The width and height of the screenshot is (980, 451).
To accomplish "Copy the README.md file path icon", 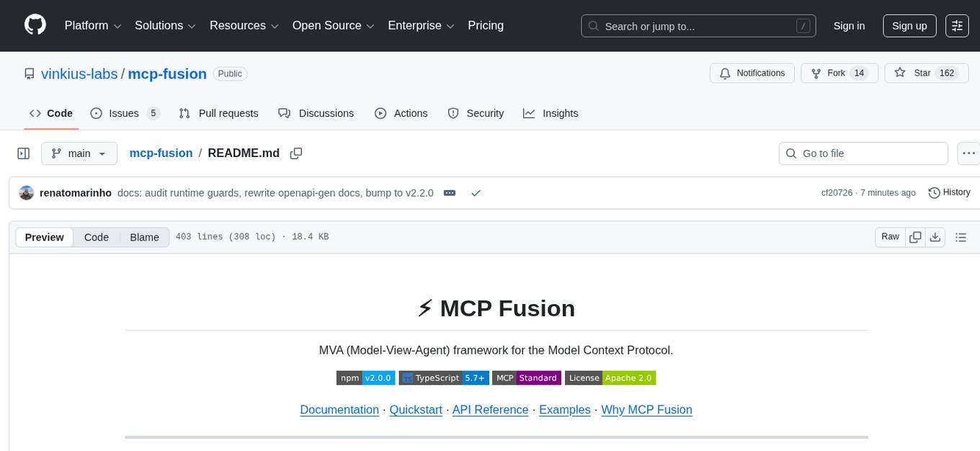I will pos(296,153).
